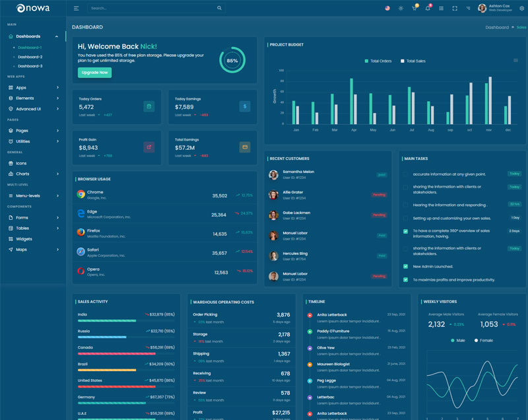
Task: Uncheck the 'New Admin Launched' task
Action: [405, 266]
